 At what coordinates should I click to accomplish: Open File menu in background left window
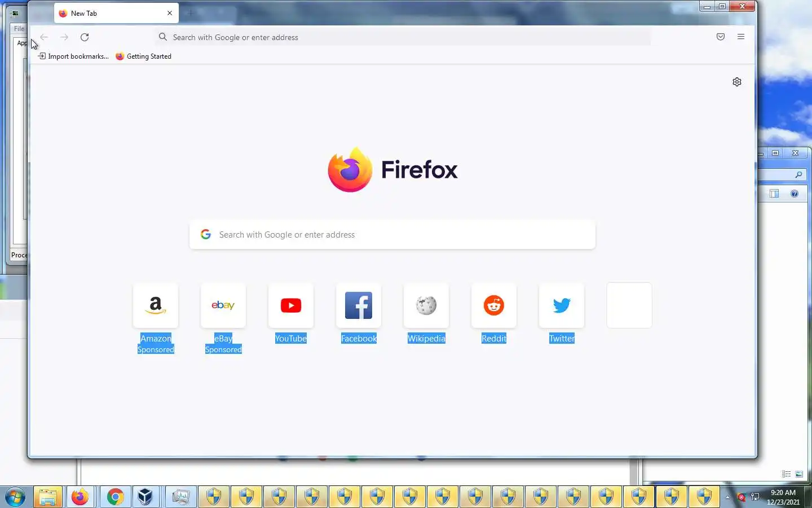click(x=19, y=29)
